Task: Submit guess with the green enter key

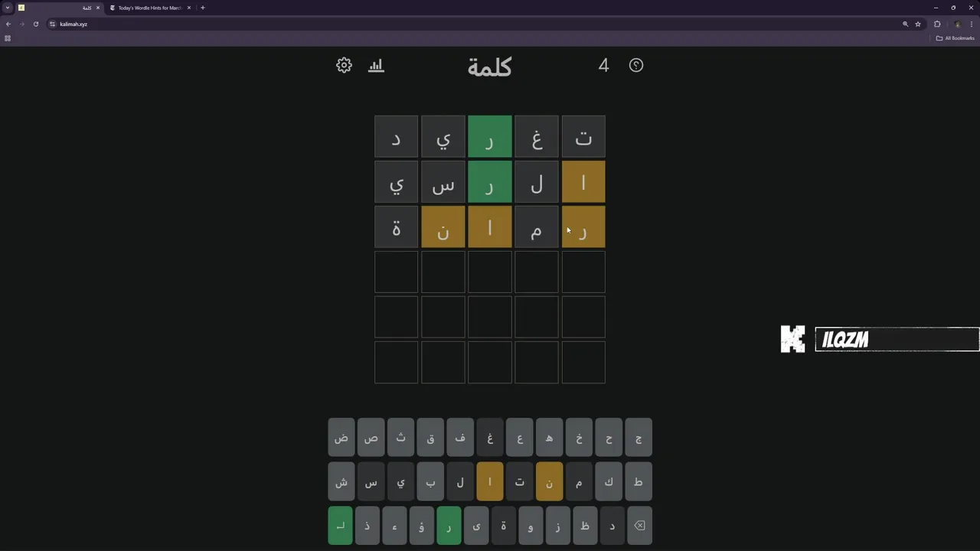Action: (341, 526)
